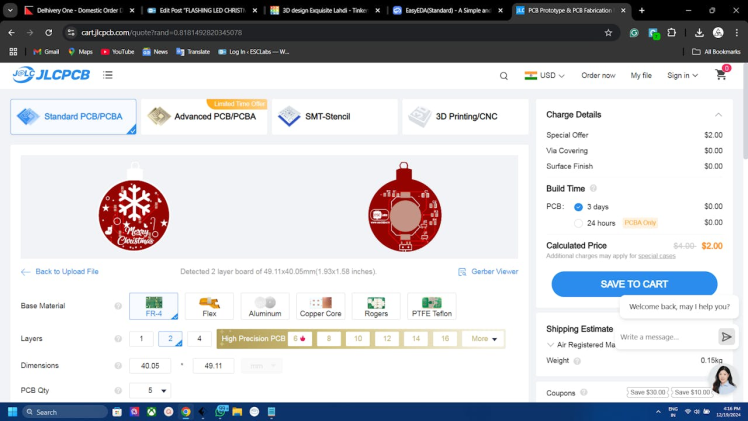Select 4 layers option
This screenshot has width=748, height=421.
[x=199, y=339]
